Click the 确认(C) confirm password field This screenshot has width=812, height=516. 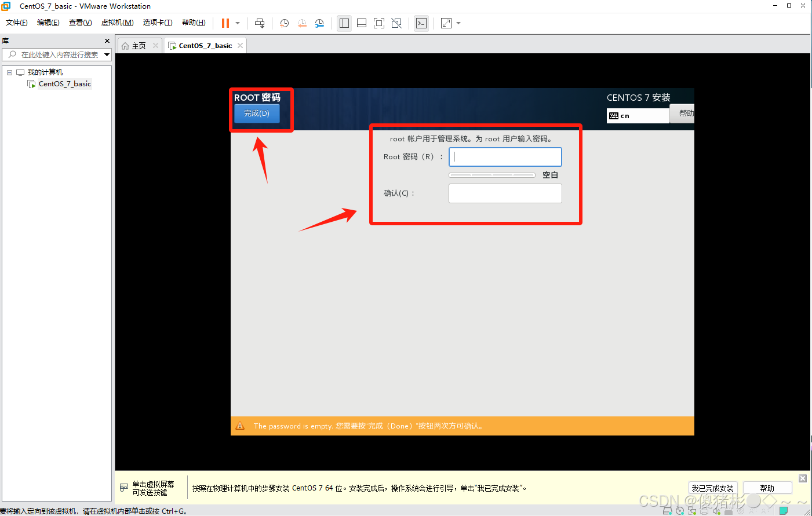(x=505, y=193)
